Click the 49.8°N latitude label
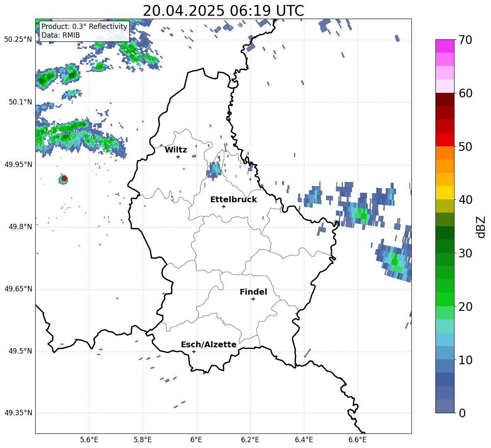 click(20, 226)
